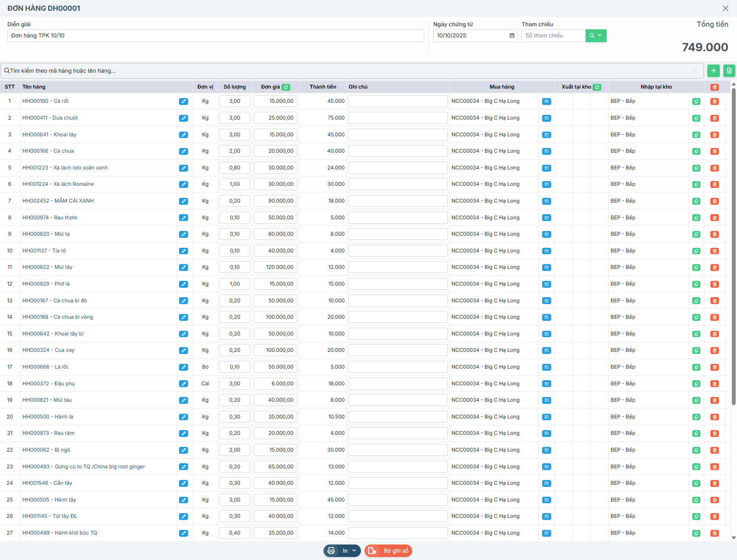The image size is (737, 560).
Task: Click the Diễn giải description field
Action: (x=215, y=36)
